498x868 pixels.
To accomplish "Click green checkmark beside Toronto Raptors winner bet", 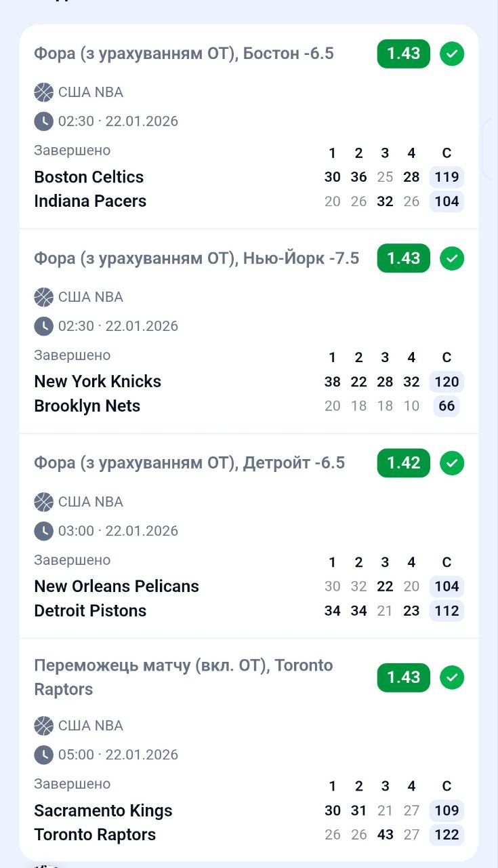I will point(452,677).
